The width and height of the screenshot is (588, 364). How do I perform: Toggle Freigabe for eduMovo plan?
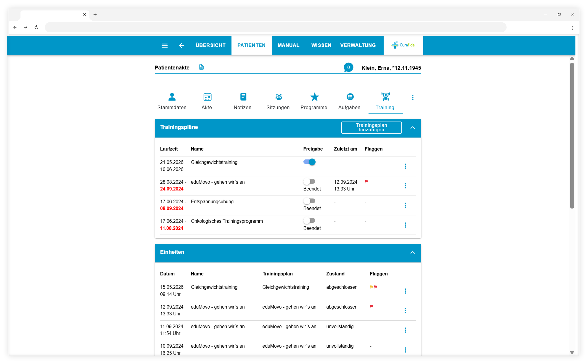point(309,181)
